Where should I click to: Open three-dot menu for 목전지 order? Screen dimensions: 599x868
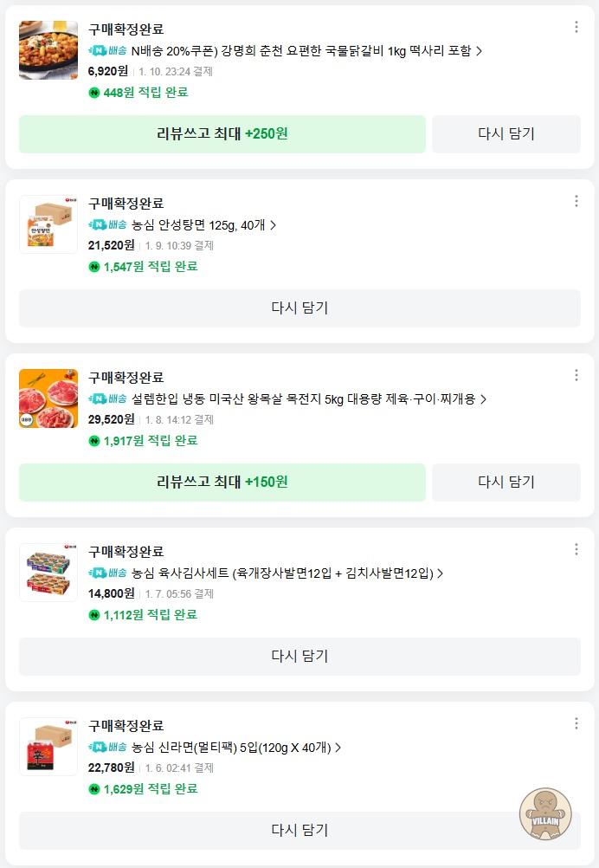(x=576, y=375)
